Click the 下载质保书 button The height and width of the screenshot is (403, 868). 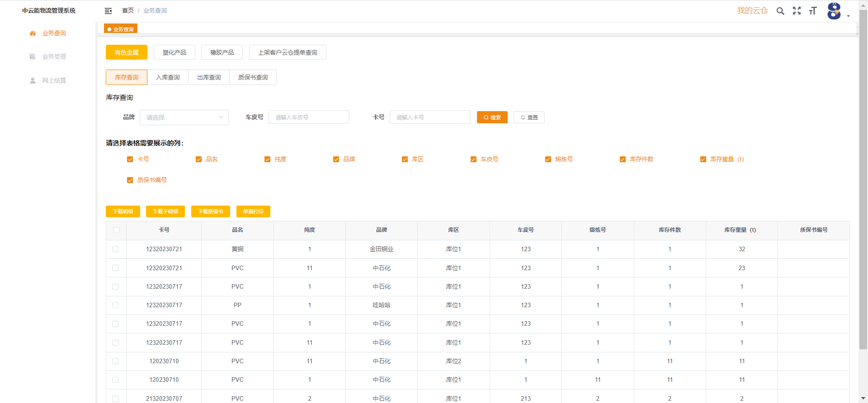coord(211,211)
